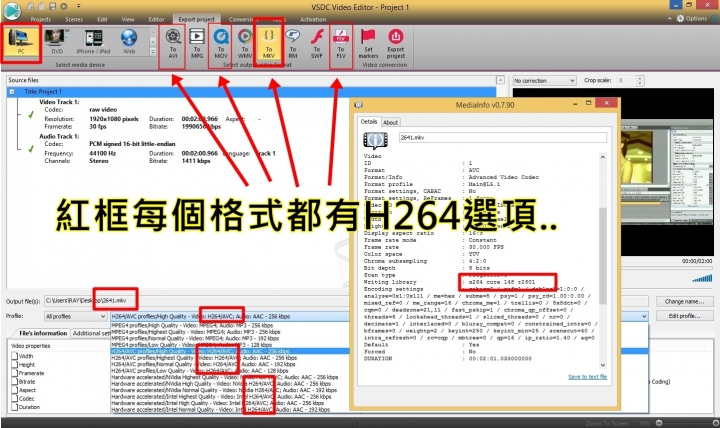Click the zoom slider in status bar
The height and width of the screenshot is (428, 720).
click(x=687, y=422)
